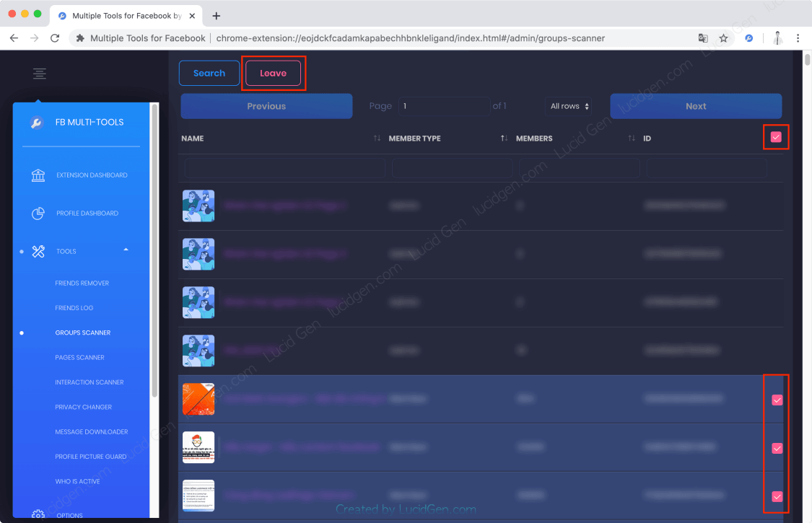Viewport: 812px width, 523px height.
Task: Click the translate icon in the address bar
Action: point(703,37)
